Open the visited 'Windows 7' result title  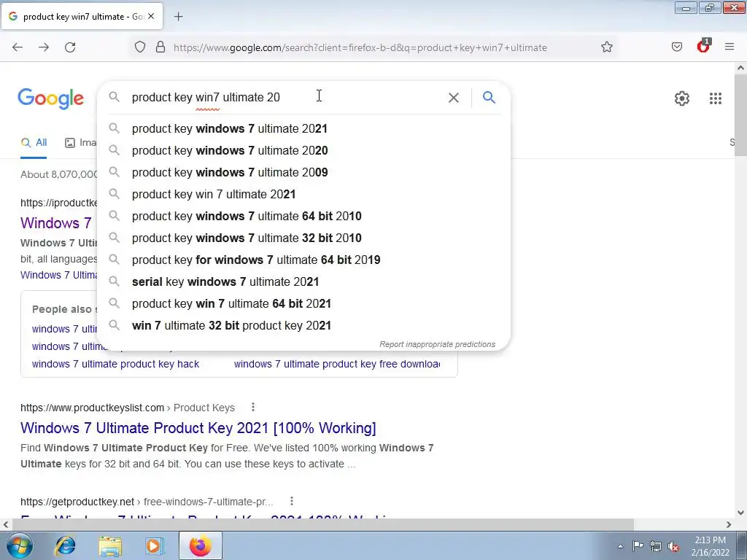55,223
